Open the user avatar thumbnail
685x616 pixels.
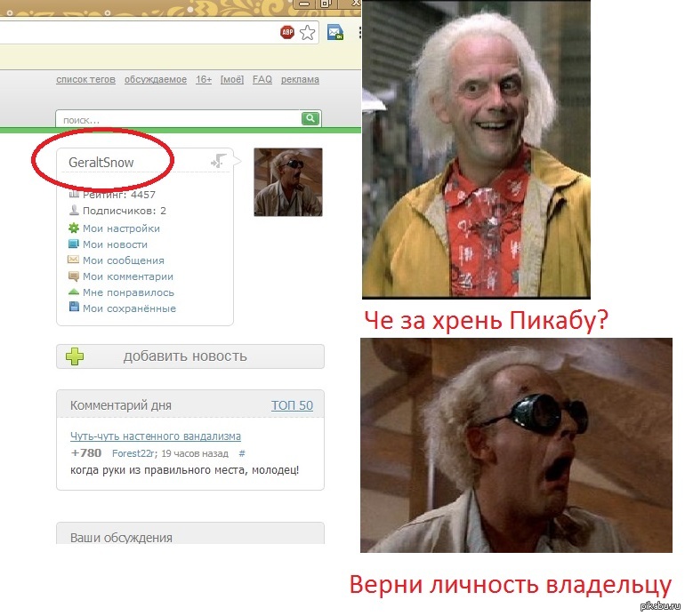(288, 182)
